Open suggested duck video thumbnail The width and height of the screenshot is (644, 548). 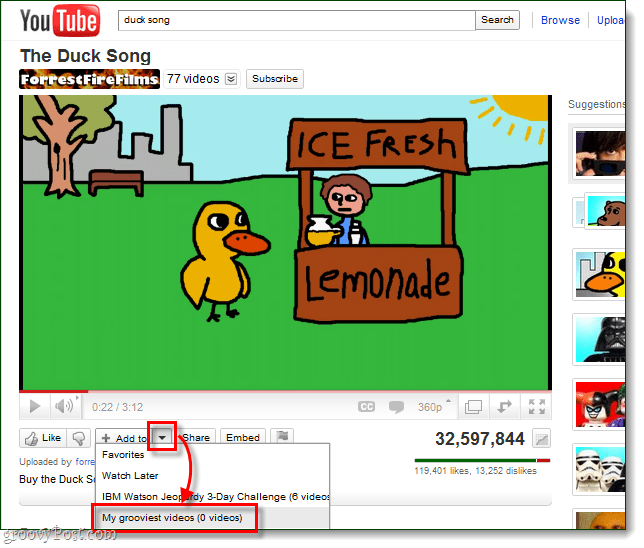point(600,274)
